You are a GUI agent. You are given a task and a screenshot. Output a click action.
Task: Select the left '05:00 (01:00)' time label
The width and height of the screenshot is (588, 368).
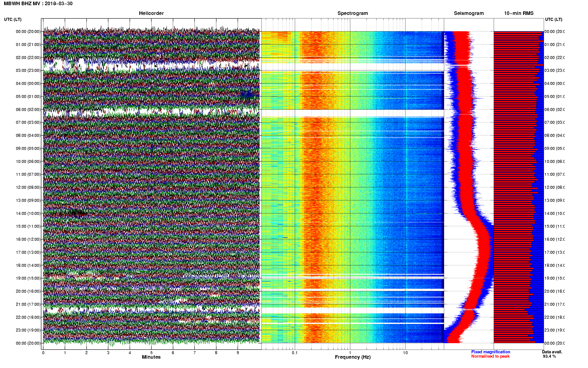pos(28,96)
